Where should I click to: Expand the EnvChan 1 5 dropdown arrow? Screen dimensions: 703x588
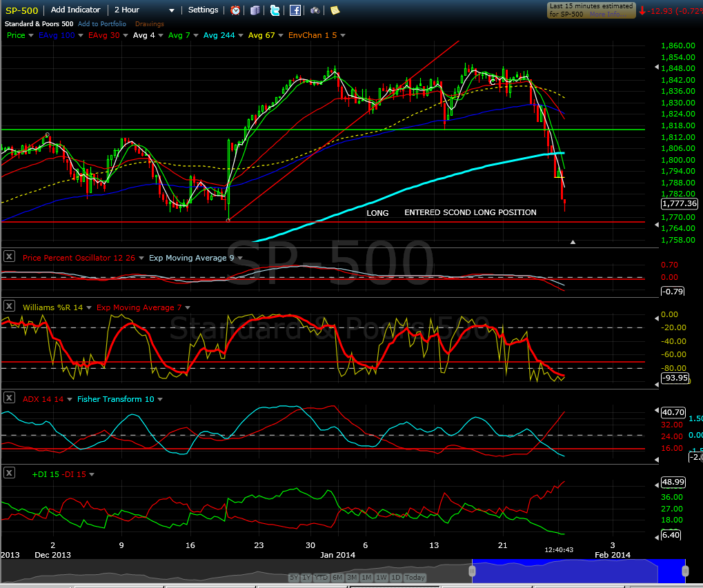pyautogui.click(x=343, y=35)
